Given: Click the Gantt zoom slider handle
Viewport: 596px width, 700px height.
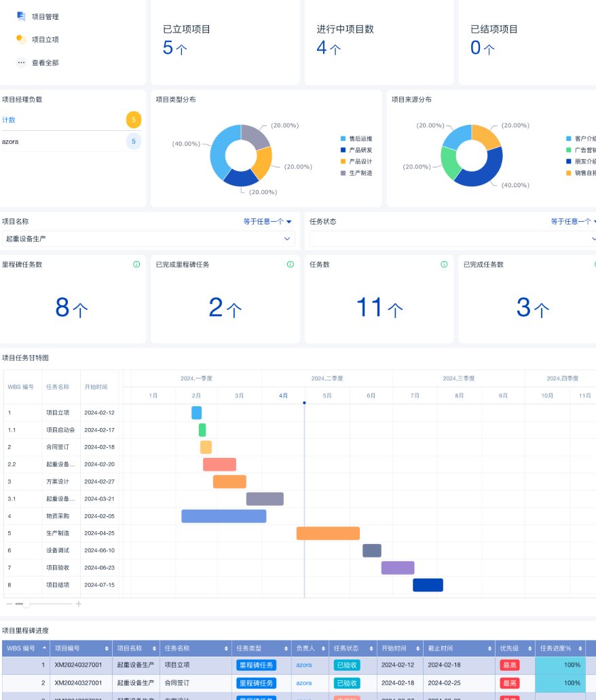Looking at the screenshot, I should pyautogui.click(x=26, y=604).
